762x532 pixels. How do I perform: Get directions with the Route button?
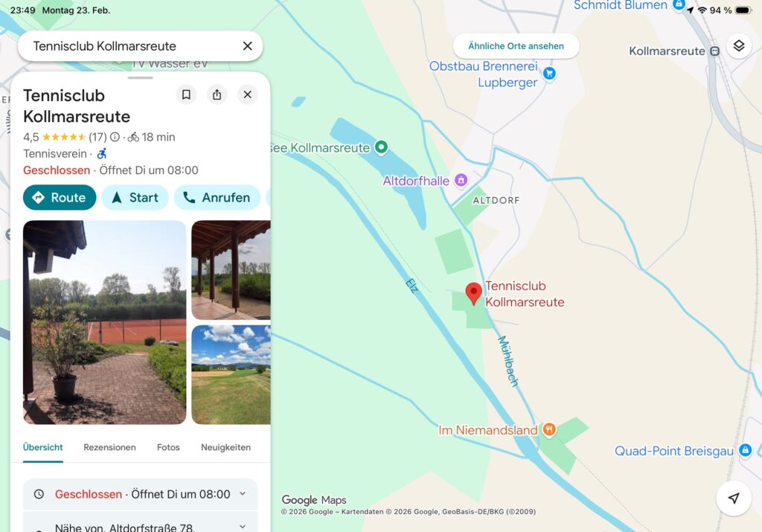(60, 197)
